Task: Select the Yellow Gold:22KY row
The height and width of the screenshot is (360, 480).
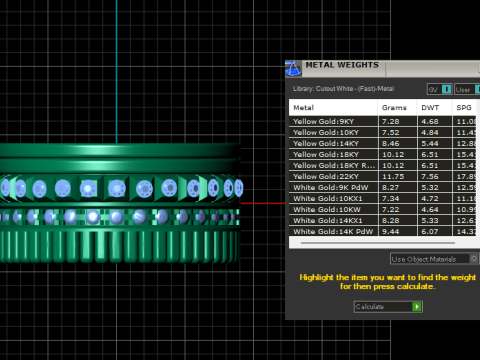Action: pyautogui.click(x=383, y=176)
